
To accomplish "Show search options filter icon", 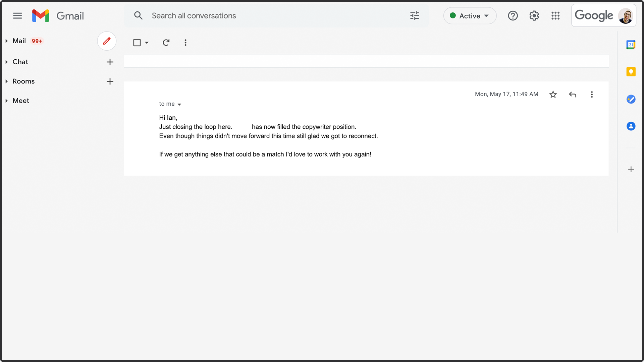I will (x=415, y=16).
